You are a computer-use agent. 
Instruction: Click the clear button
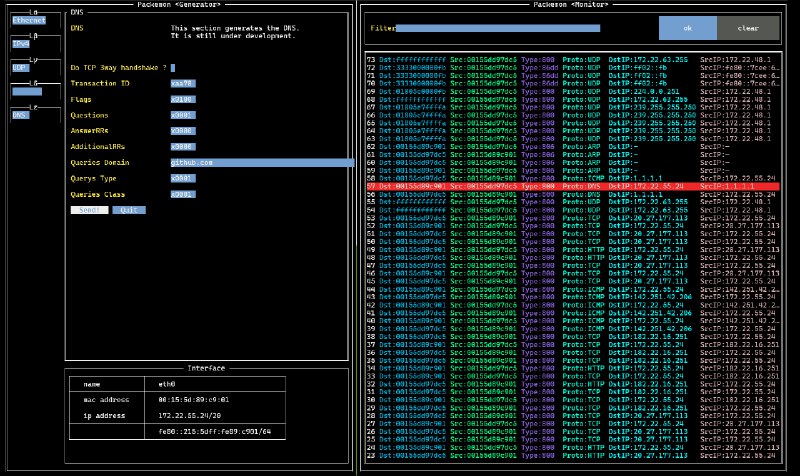point(748,28)
